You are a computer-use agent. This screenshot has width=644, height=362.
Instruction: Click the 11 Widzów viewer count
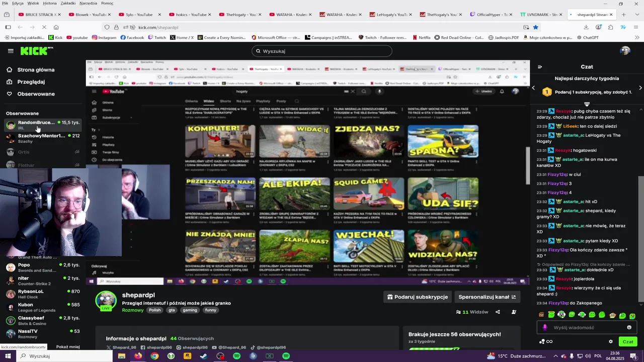click(472, 312)
